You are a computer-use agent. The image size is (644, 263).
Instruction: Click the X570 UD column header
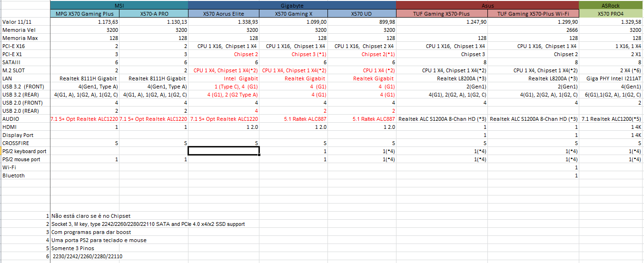(x=362, y=14)
